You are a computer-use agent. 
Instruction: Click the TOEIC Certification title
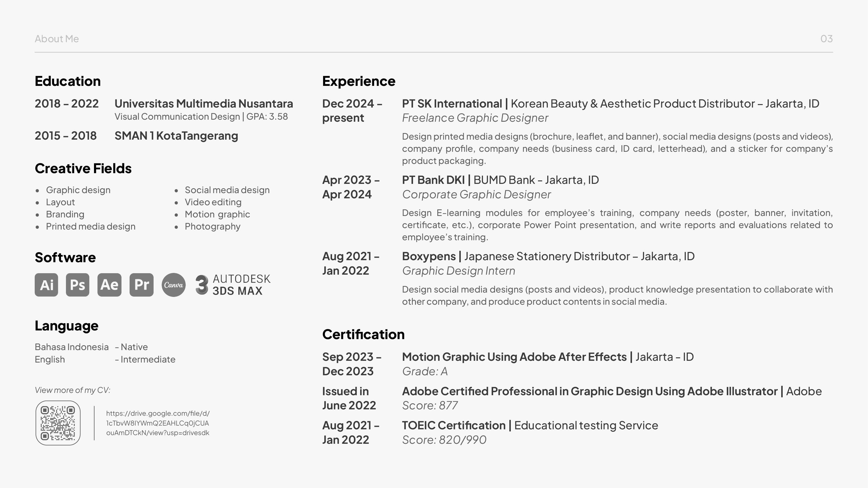point(454,425)
